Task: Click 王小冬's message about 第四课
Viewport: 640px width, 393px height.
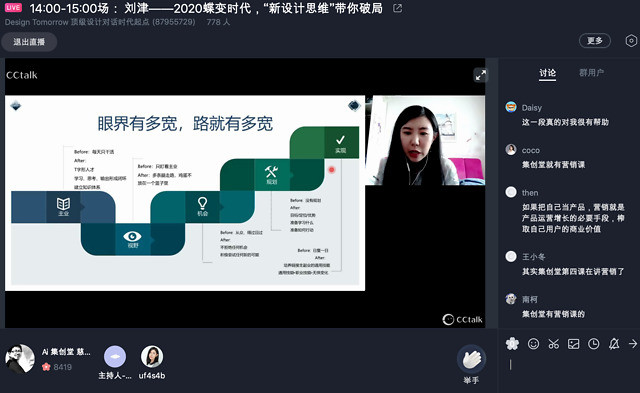Action: click(573, 271)
